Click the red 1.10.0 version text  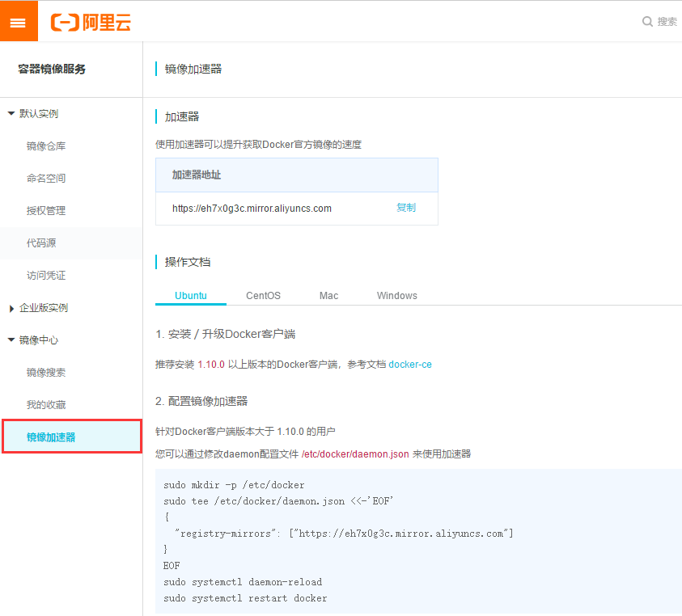coord(211,365)
